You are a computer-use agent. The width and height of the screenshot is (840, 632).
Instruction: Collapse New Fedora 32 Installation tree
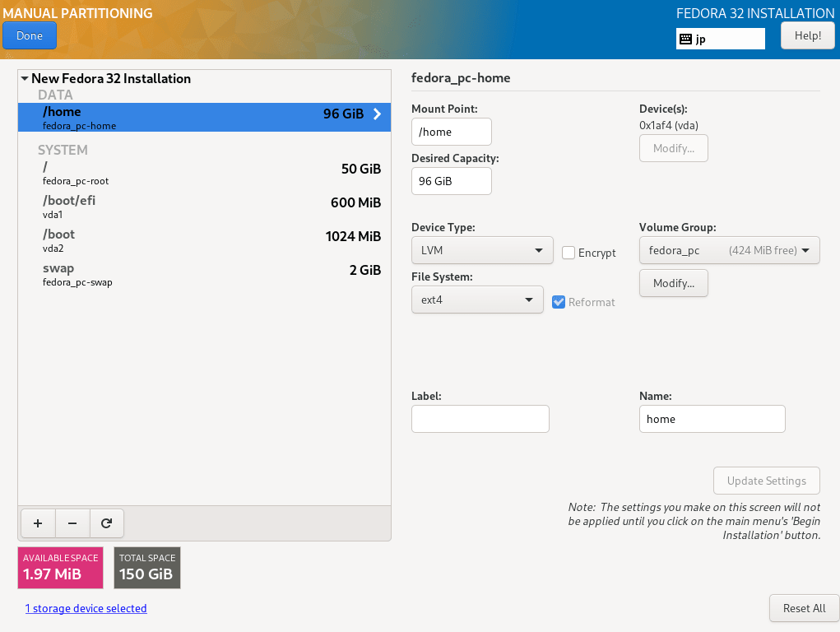tap(25, 78)
